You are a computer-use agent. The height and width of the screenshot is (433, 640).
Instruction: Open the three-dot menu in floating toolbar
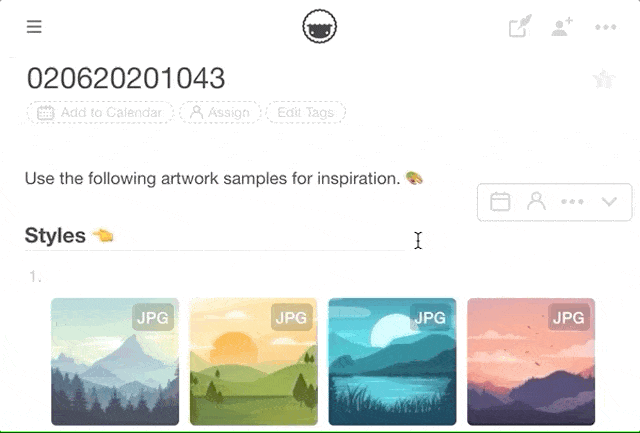(x=572, y=202)
